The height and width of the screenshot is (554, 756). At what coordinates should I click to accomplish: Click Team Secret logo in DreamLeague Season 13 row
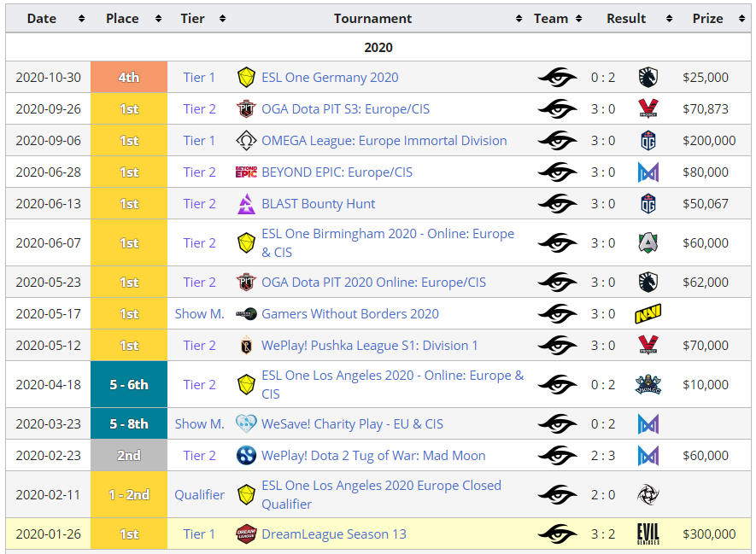(557, 534)
